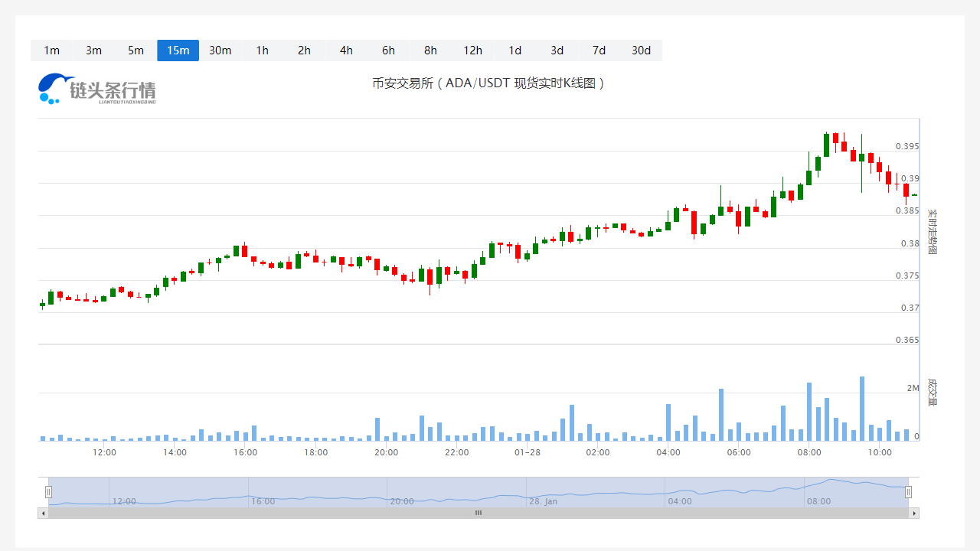Select the 7d interval tab
Screen dimensions: 980x551
point(599,51)
